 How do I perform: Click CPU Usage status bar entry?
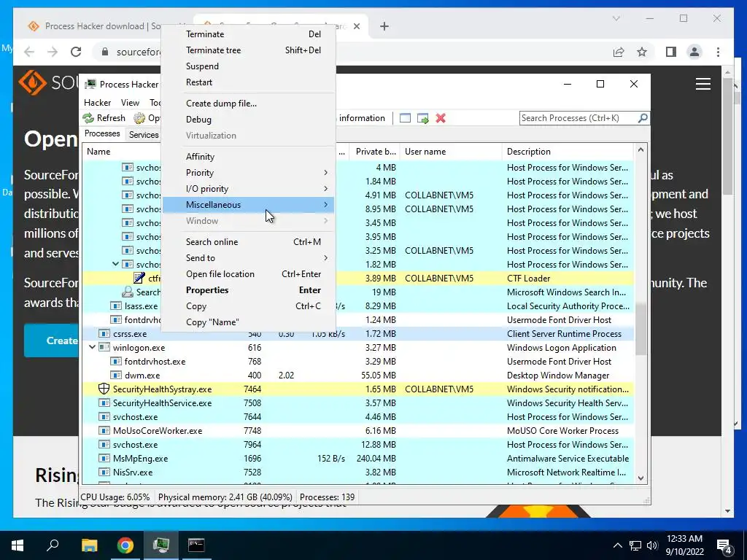coord(115,497)
